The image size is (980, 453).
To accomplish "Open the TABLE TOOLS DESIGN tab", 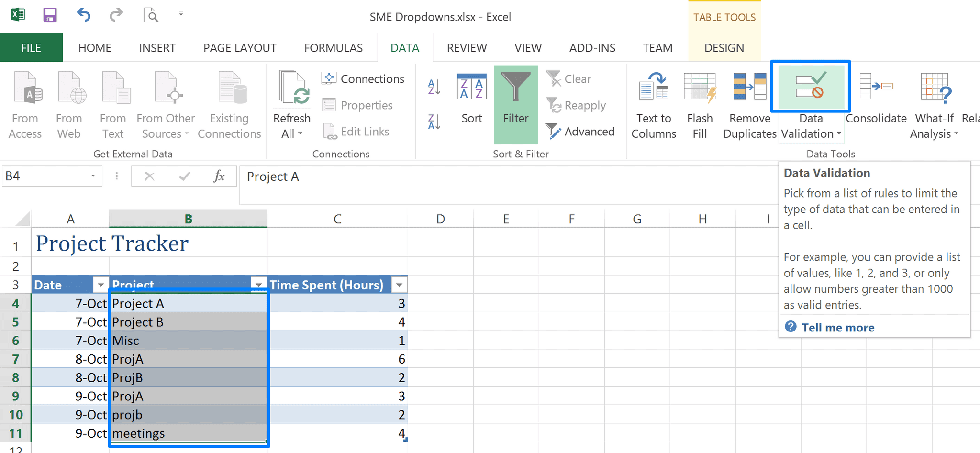I will point(724,47).
